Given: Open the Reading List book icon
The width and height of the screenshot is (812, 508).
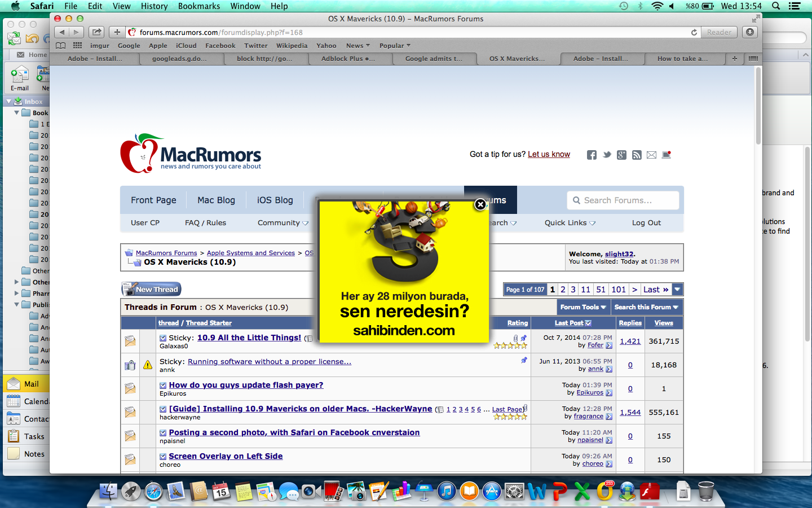Looking at the screenshot, I should (x=61, y=46).
